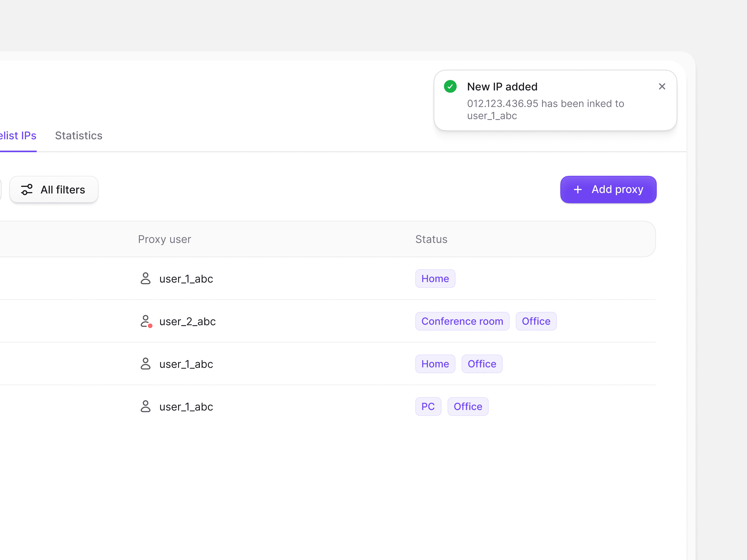Click user icon in third table row
747x560 pixels.
coord(145,364)
